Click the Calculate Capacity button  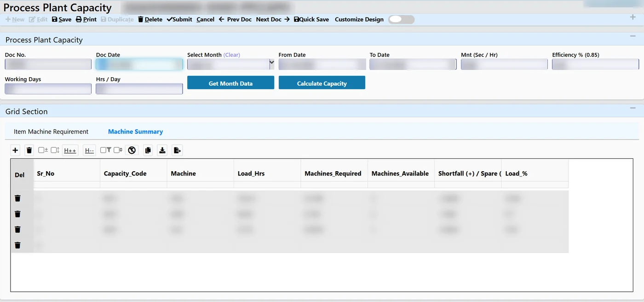point(322,83)
